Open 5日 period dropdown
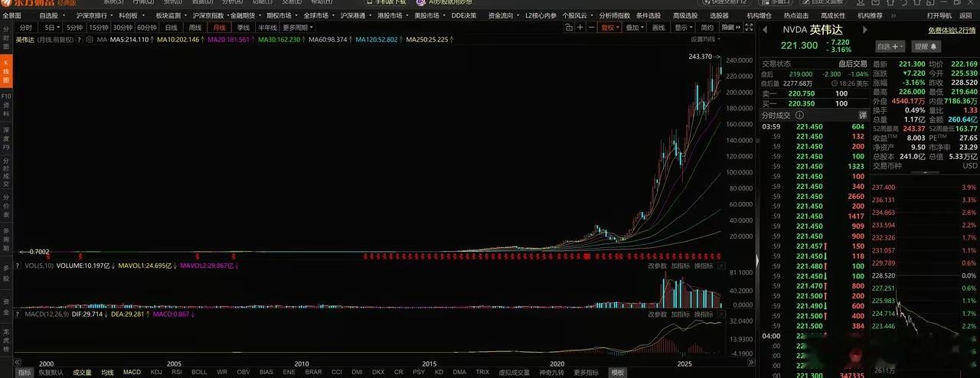The width and height of the screenshot is (980, 378). (x=51, y=28)
